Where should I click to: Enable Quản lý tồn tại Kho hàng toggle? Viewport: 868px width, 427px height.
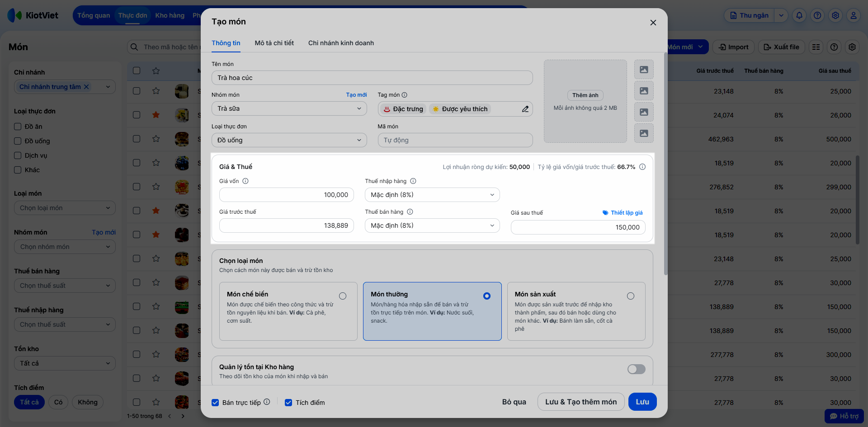click(636, 369)
